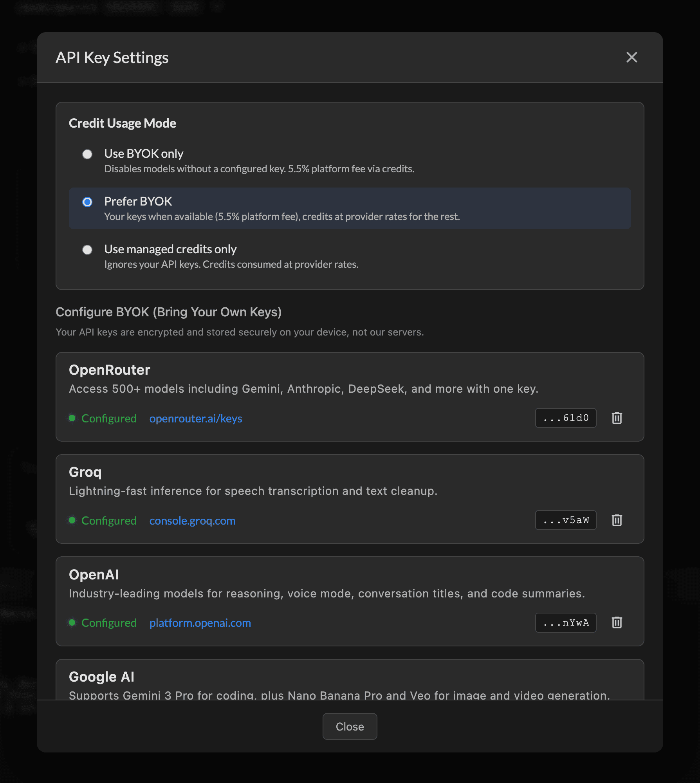Select Prefer BYOK mode
This screenshot has width=700, height=783.
(87, 202)
